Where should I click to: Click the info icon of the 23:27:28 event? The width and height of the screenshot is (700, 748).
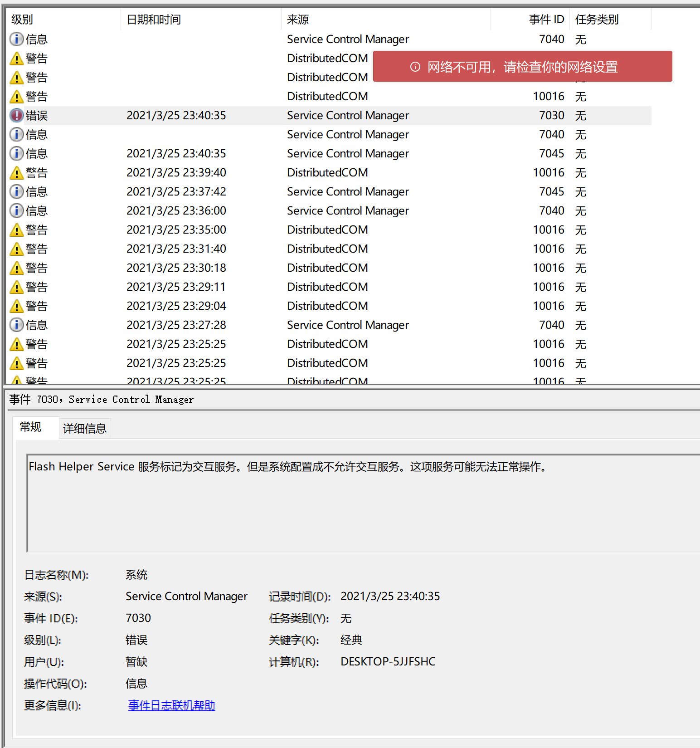tap(16, 325)
